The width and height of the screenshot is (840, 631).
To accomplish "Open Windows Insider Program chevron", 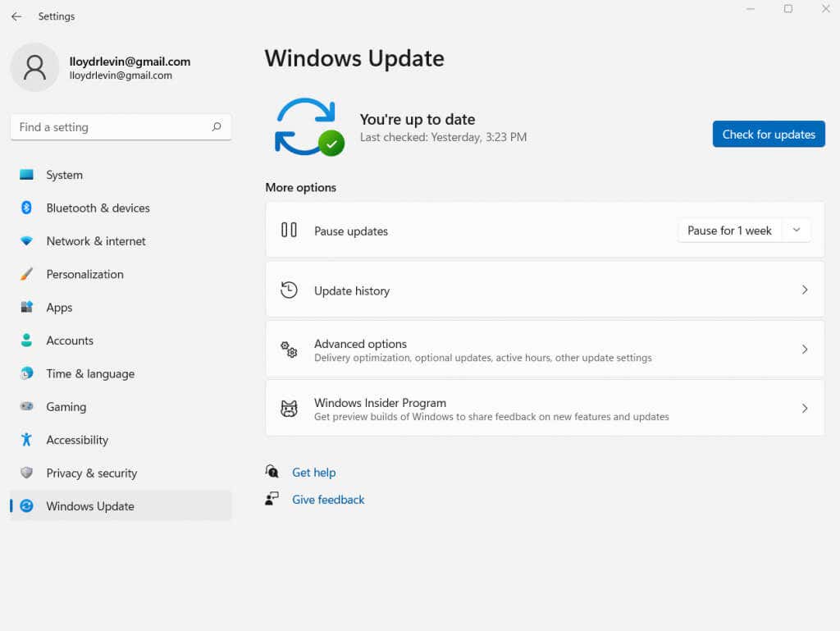I will (804, 409).
